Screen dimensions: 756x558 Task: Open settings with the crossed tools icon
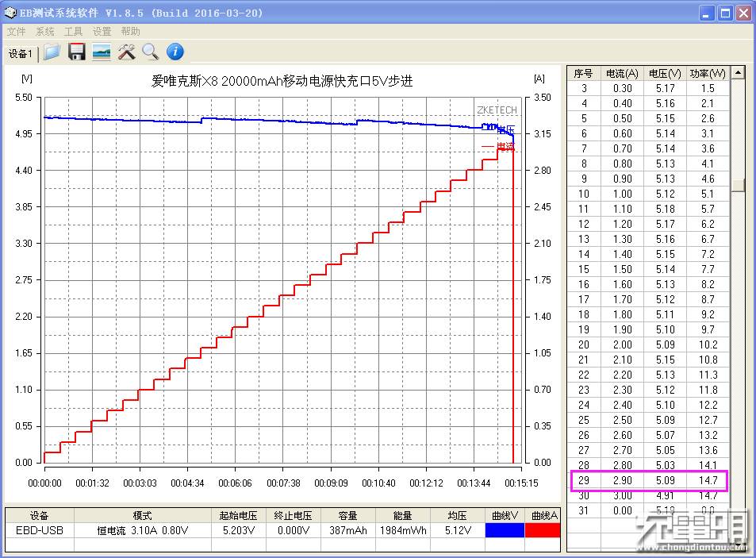click(126, 52)
